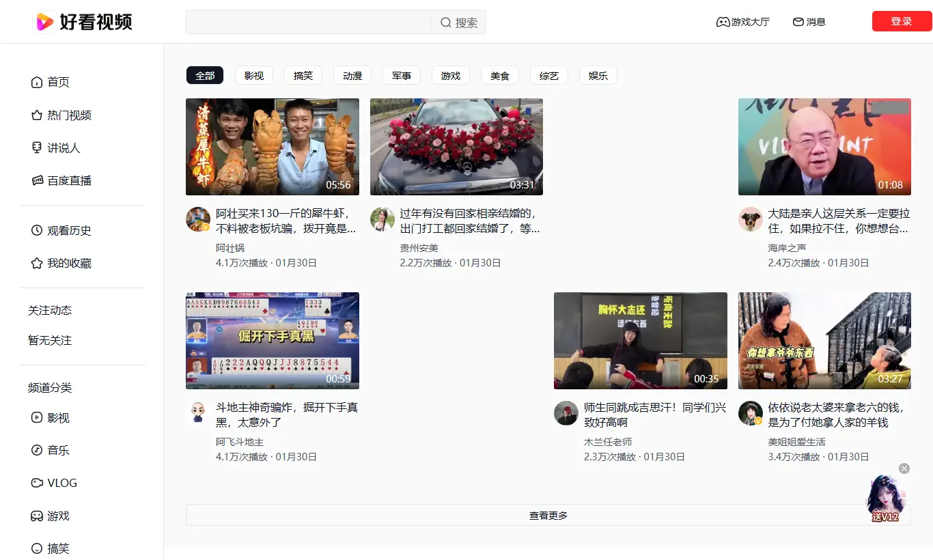Click 阿飞斗地主 channel avatar

point(198,413)
